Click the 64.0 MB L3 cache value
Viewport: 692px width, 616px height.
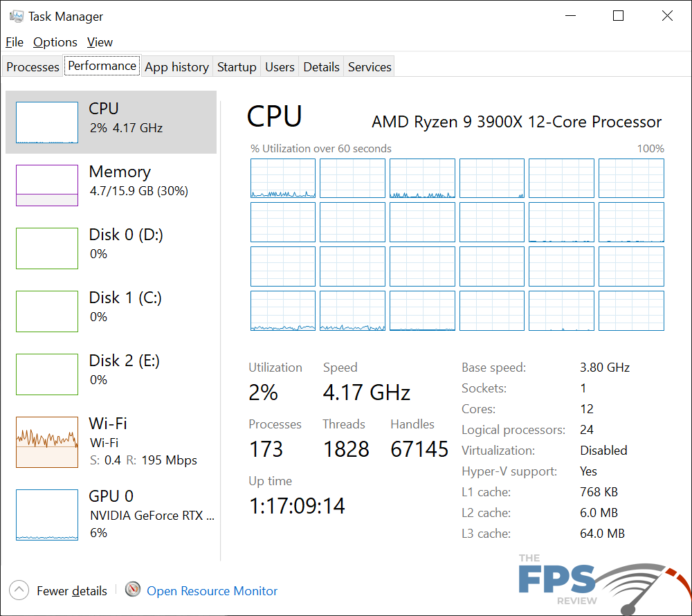tap(602, 534)
